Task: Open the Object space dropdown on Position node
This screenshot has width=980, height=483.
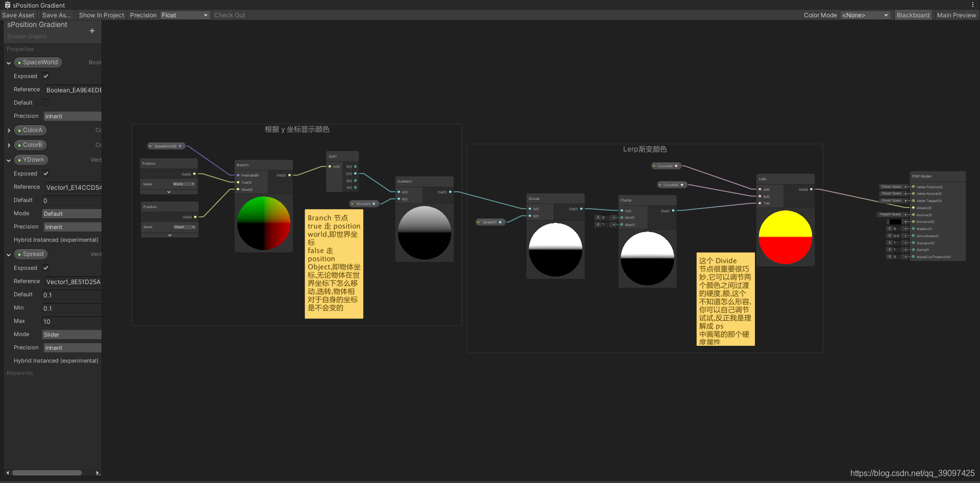Action: 185,227
